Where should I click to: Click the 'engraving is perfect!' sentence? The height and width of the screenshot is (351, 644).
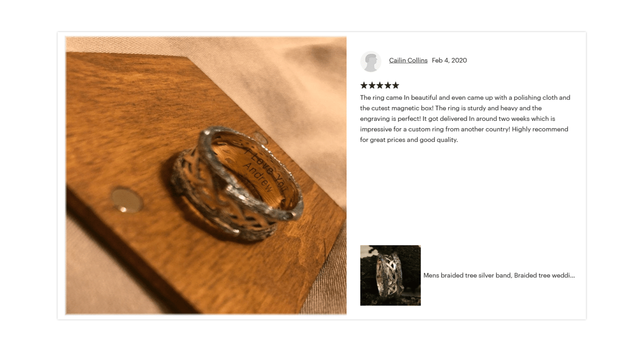(391, 119)
